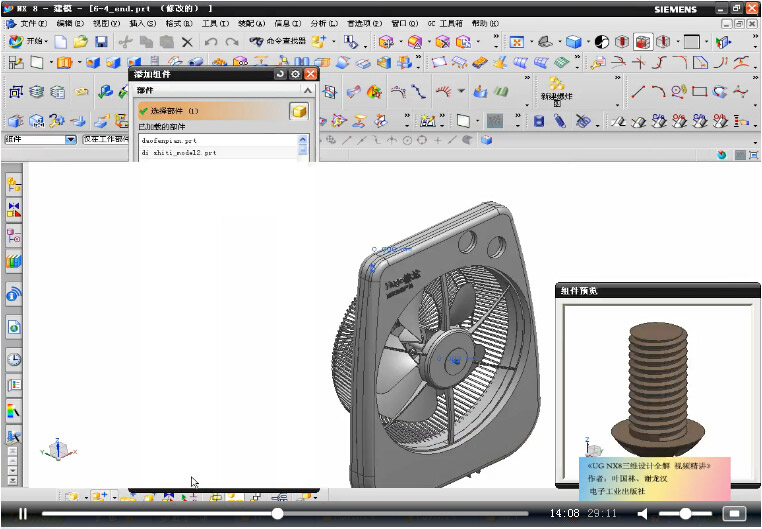The height and width of the screenshot is (529, 762).
Task: Click the Fit view icon
Action: point(517,42)
